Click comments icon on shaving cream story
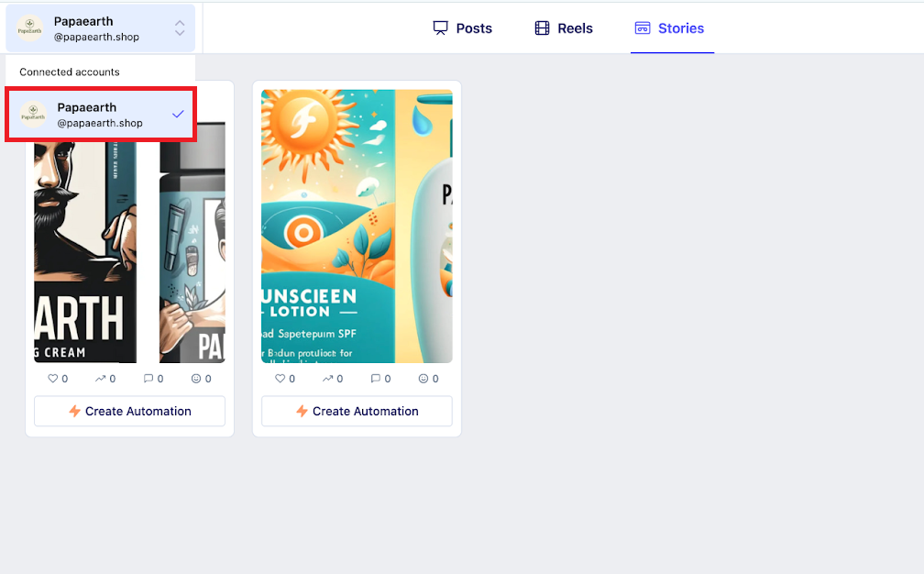 coord(148,379)
